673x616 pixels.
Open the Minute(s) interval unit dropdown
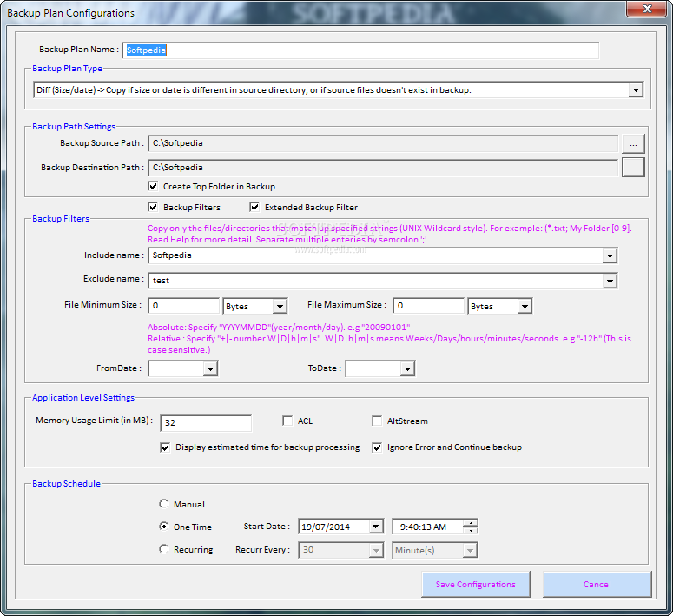point(470,550)
